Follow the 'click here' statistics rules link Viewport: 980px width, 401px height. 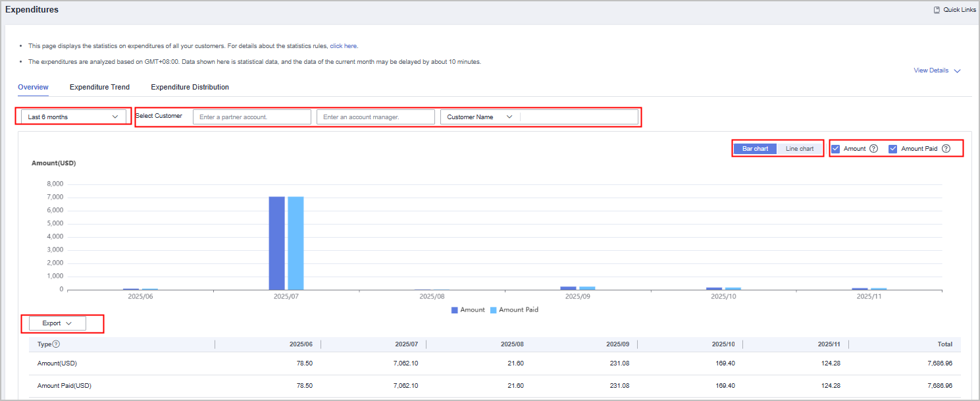click(343, 46)
